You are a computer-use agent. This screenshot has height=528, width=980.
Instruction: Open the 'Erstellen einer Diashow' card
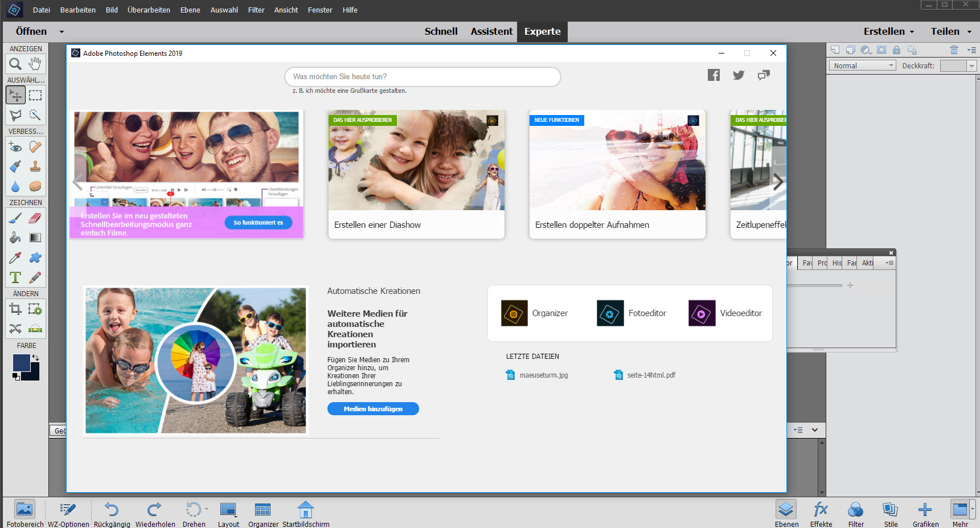click(416, 174)
